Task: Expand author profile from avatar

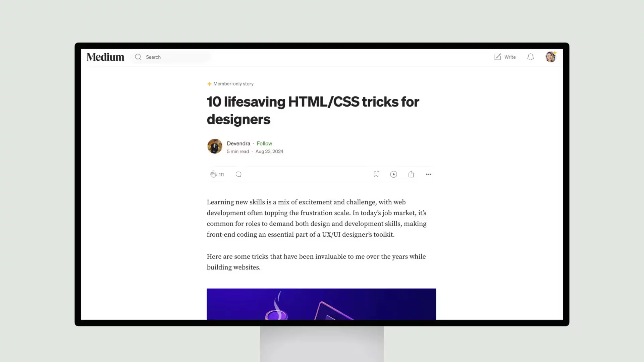Action: click(215, 147)
